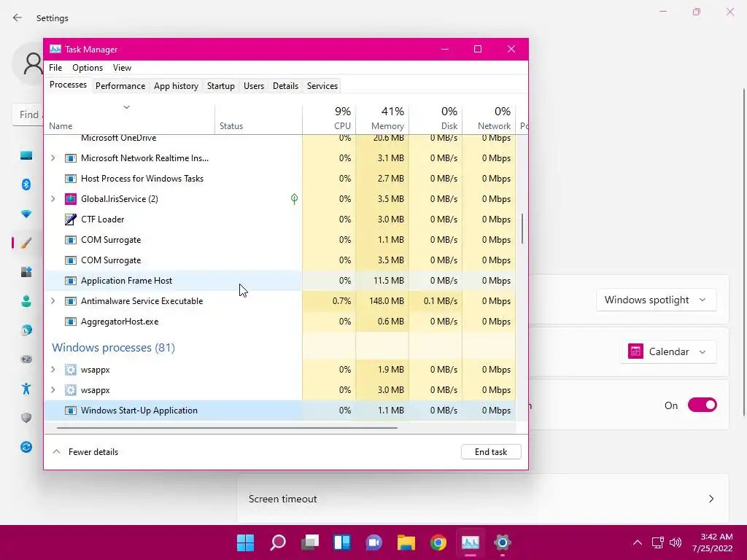Image resolution: width=747 pixels, height=560 pixels.
Task: Switch to the Users tab
Action: click(253, 86)
